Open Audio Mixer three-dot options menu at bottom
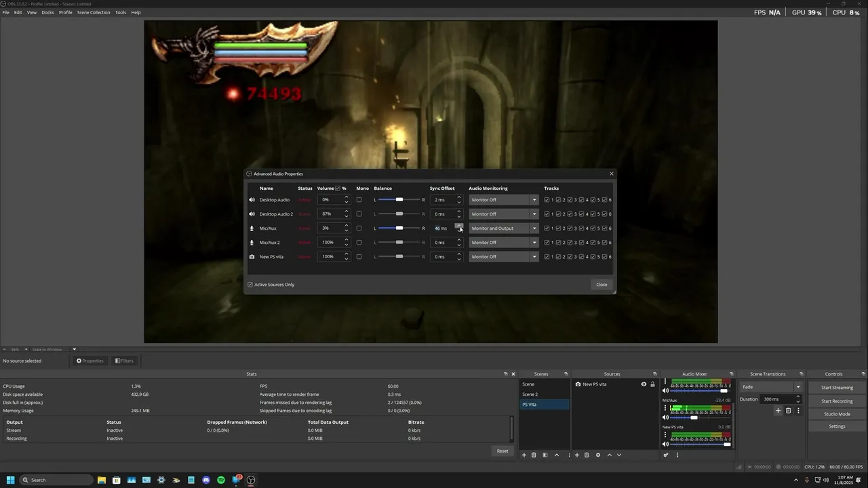Screen dimensions: 868x488 pyautogui.click(x=677, y=455)
